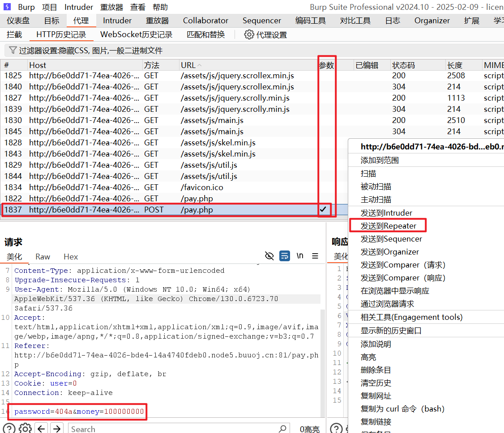Switch to the Intruder tool tab
The width and height of the screenshot is (504, 433).
point(117,21)
